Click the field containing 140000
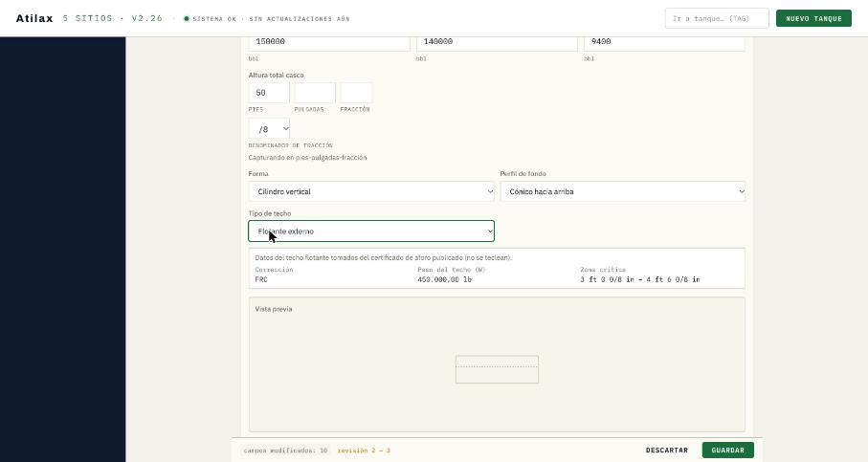The height and width of the screenshot is (462, 868). (x=497, y=43)
